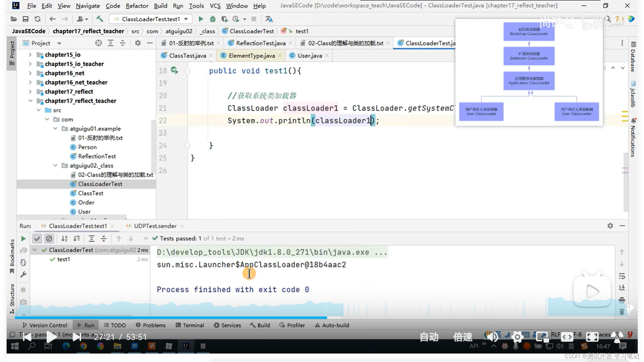Collapse atguigu02._class package
The image size is (644, 362).
tap(55, 165)
